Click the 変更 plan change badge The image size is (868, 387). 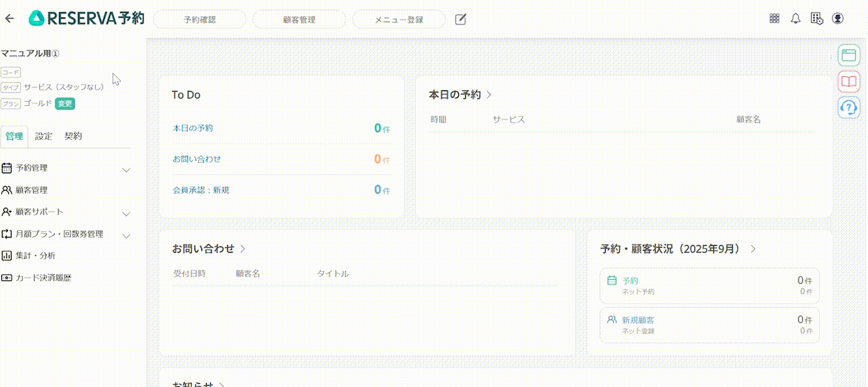tap(65, 104)
